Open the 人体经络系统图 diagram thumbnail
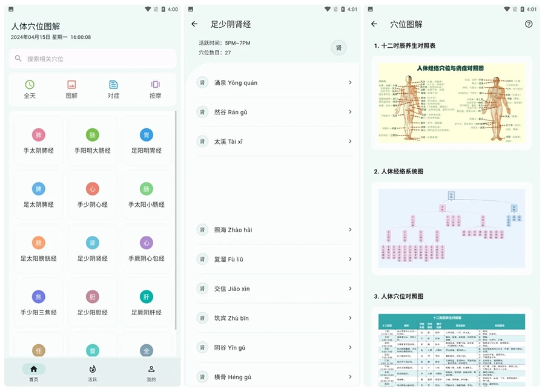The width and height of the screenshot is (545, 392). pyautogui.click(x=451, y=228)
